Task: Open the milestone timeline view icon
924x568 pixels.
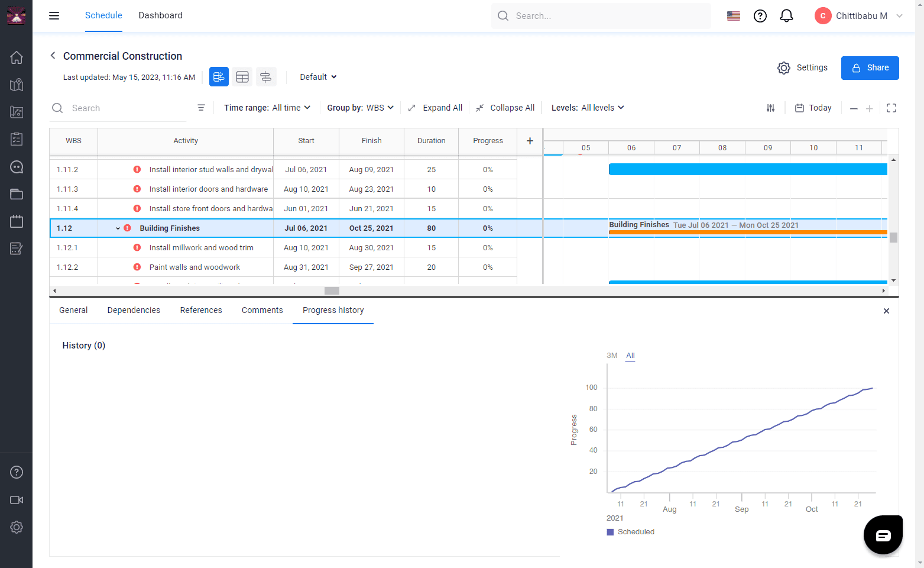Action: pos(266,77)
